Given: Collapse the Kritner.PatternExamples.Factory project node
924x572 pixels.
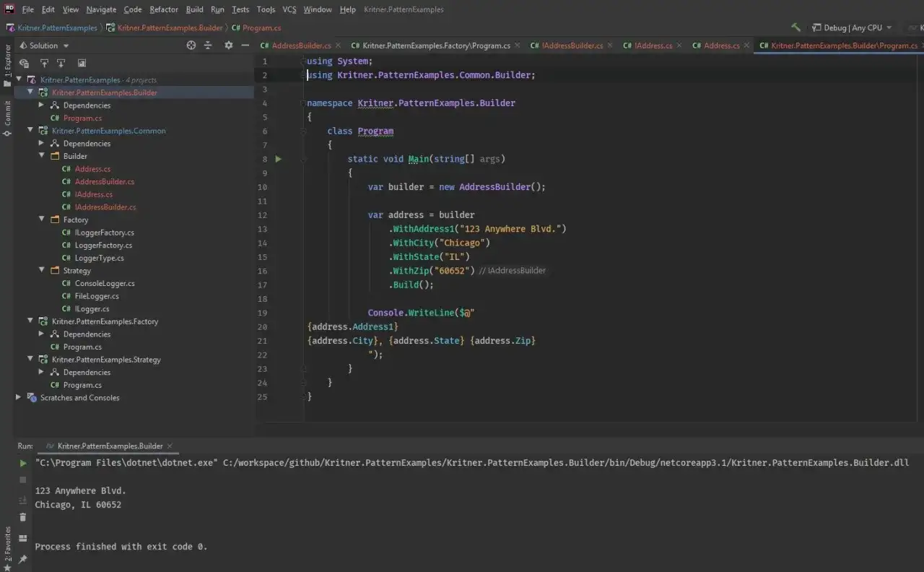Looking at the screenshot, I should pos(30,321).
